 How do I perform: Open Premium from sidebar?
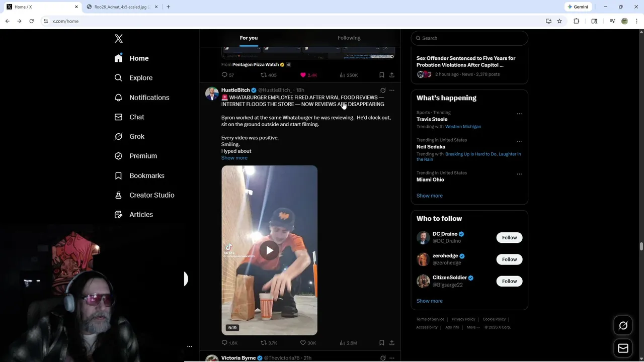[136, 156]
